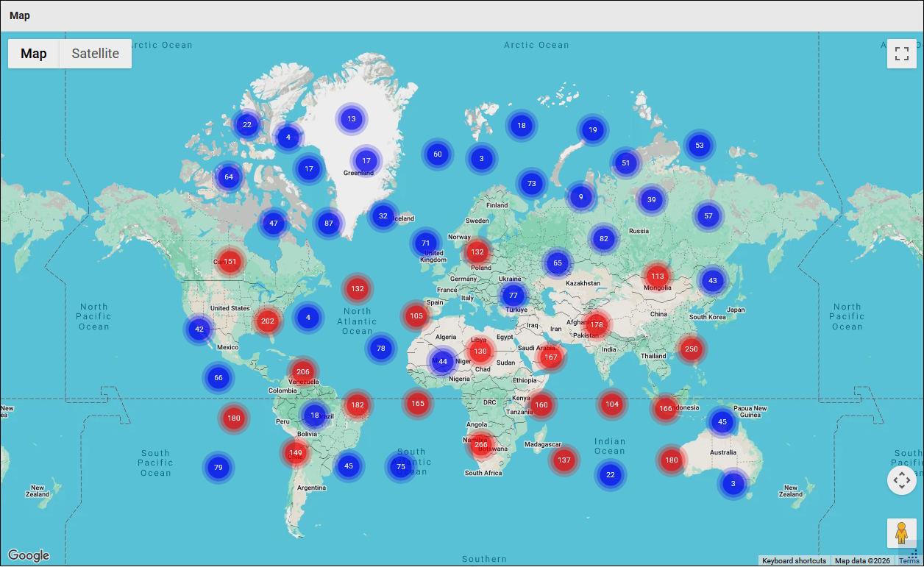Open the map camera controls

pos(902,481)
